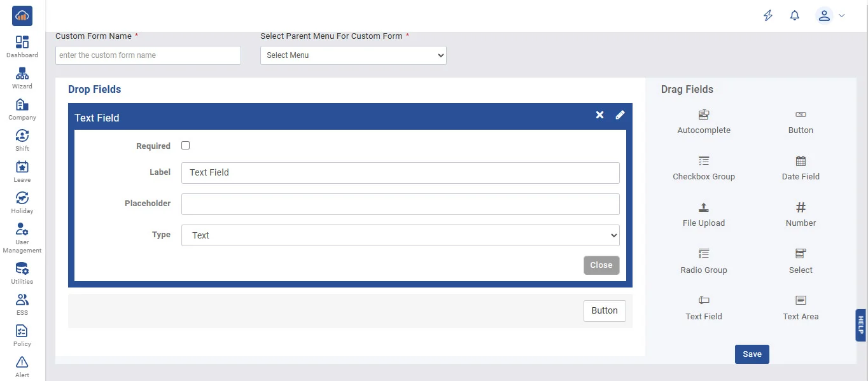Choose the File Upload field icon

(x=704, y=207)
